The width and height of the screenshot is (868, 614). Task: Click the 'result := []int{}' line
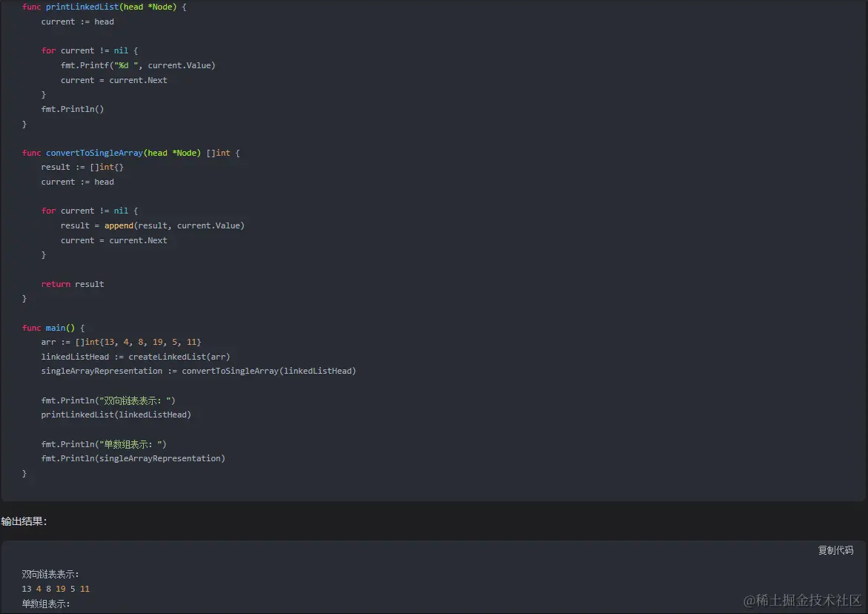(x=82, y=167)
